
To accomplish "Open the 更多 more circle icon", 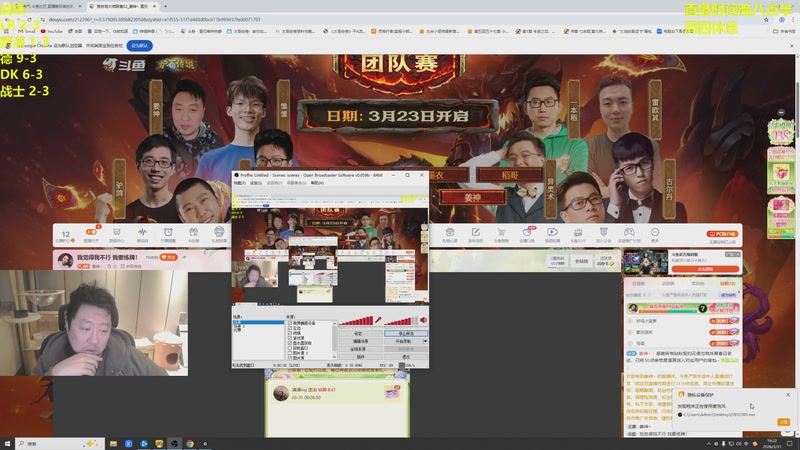I will [x=655, y=232].
